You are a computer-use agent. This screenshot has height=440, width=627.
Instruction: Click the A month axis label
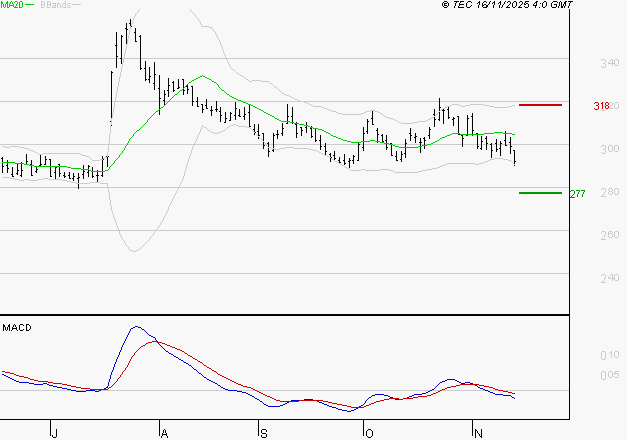tap(164, 434)
